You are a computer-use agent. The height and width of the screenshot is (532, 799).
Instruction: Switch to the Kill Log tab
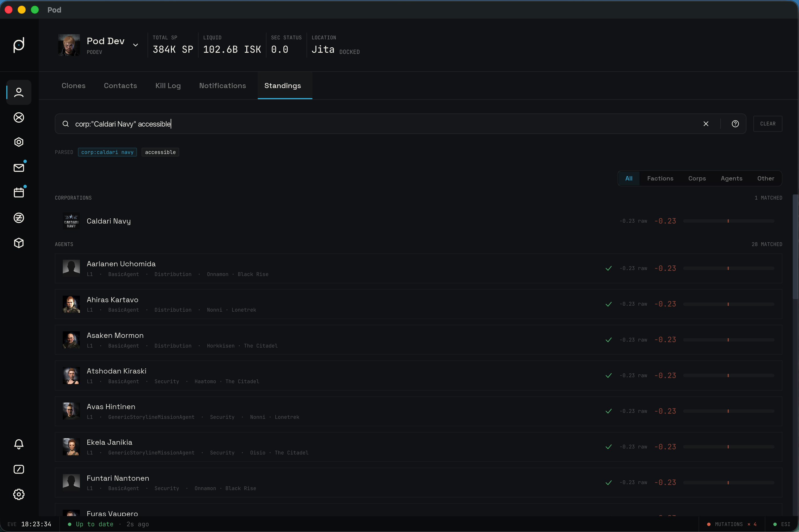point(168,86)
